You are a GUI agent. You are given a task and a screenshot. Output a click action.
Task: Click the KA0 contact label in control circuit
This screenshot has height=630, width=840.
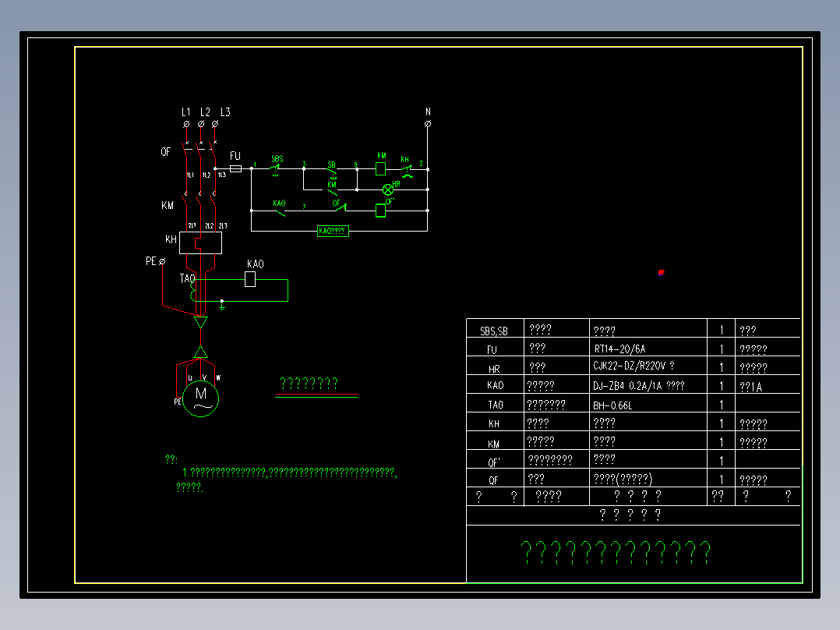(x=279, y=204)
